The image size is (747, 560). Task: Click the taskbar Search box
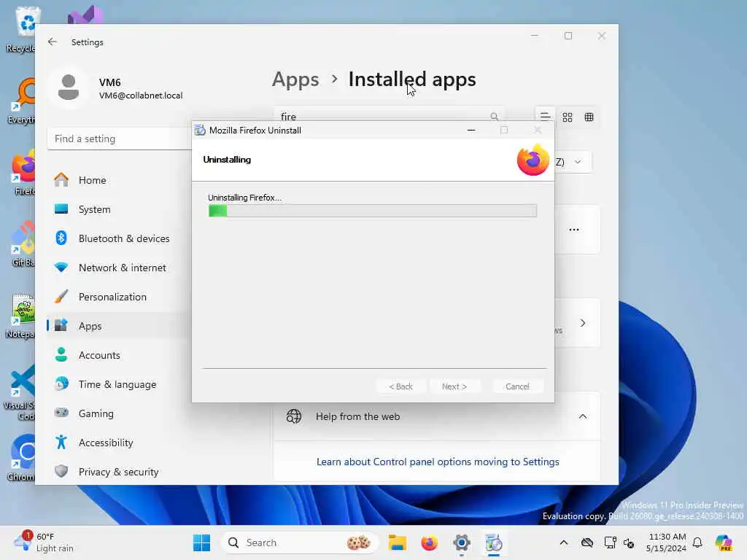[x=299, y=542]
